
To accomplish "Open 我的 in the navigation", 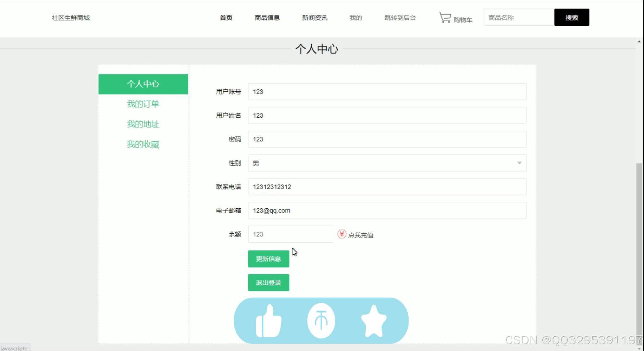I will (356, 18).
